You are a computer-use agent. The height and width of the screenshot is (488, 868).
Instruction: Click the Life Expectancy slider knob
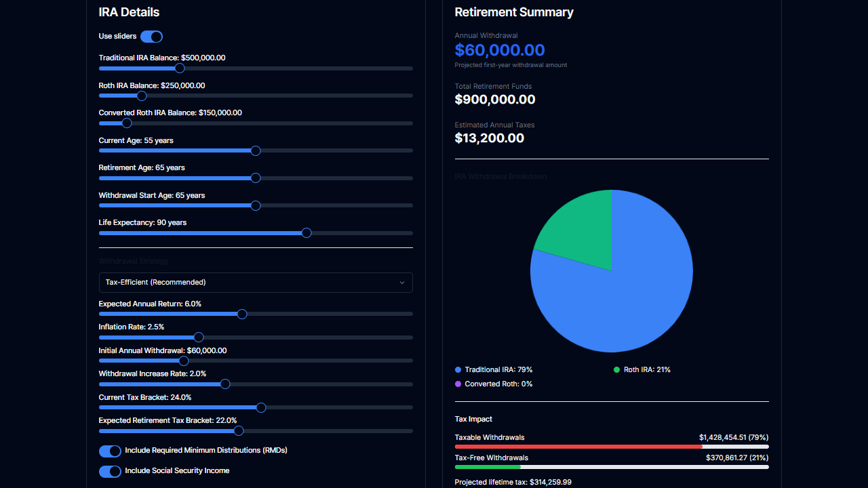coord(306,232)
